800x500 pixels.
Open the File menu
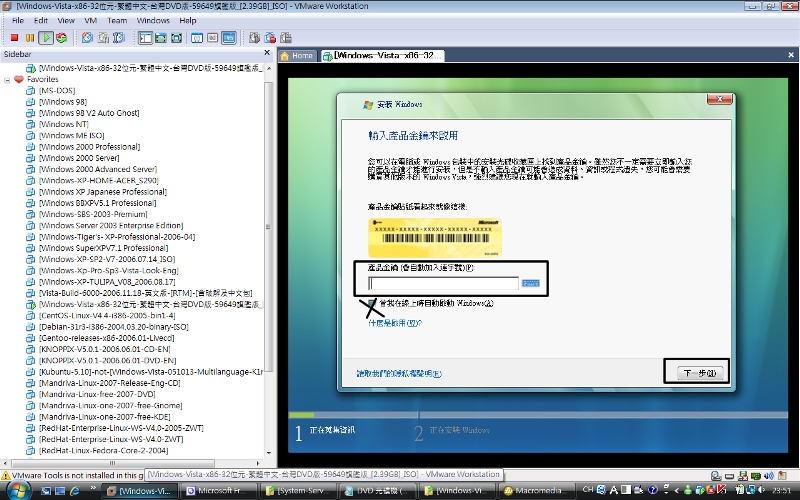pos(18,20)
